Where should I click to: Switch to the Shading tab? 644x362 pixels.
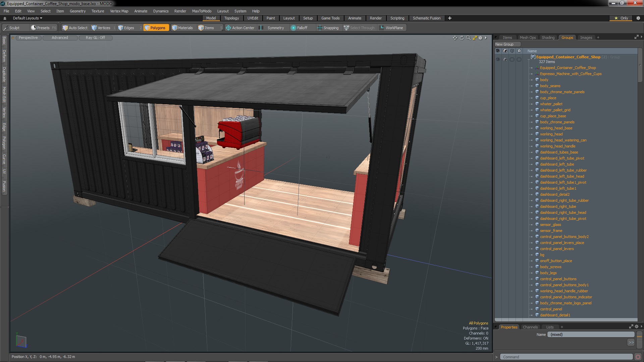548,38
